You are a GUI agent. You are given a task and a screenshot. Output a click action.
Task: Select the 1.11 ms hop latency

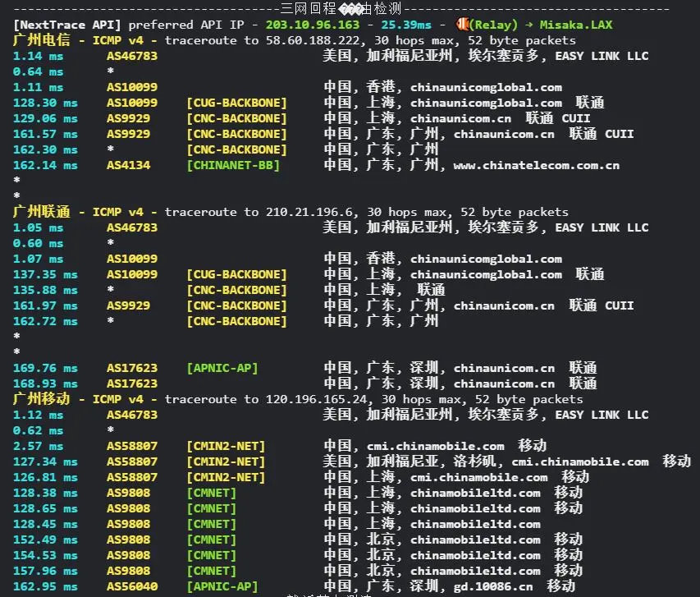38,87
